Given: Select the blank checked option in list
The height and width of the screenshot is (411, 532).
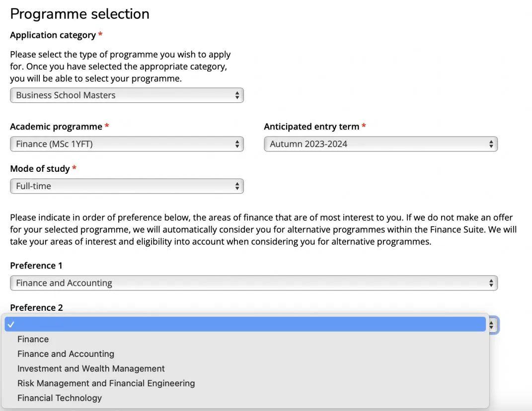Looking at the screenshot, I should click(x=245, y=324).
